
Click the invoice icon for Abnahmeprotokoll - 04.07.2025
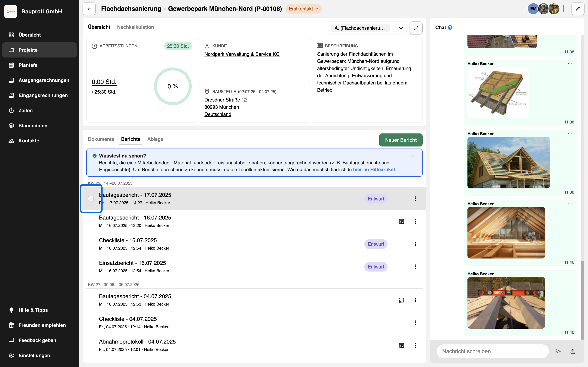[401, 345]
